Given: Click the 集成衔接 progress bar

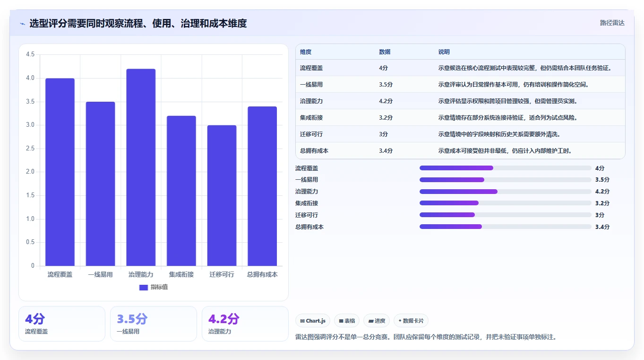Looking at the screenshot, I should 506,203.
